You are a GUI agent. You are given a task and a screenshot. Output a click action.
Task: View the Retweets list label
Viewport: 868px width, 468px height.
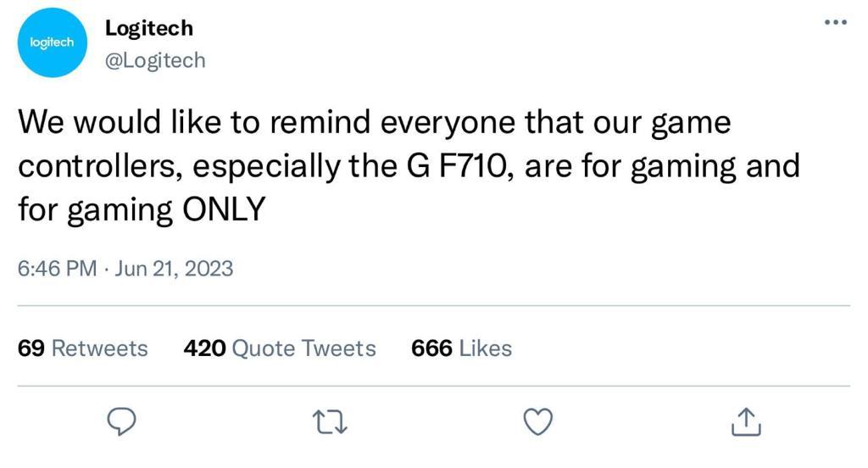point(99,348)
